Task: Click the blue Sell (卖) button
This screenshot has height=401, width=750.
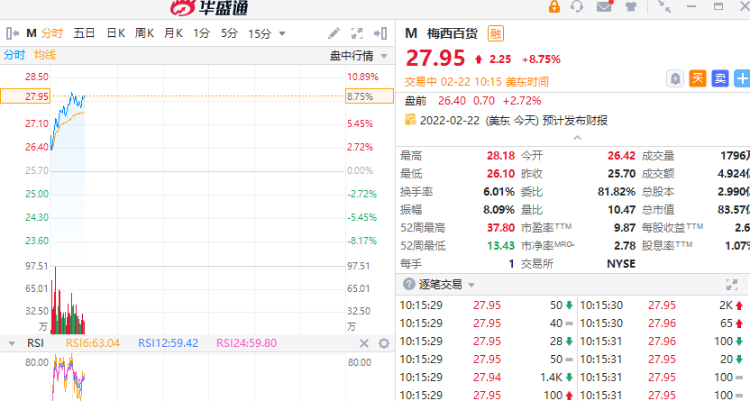Action: coord(720,78)
